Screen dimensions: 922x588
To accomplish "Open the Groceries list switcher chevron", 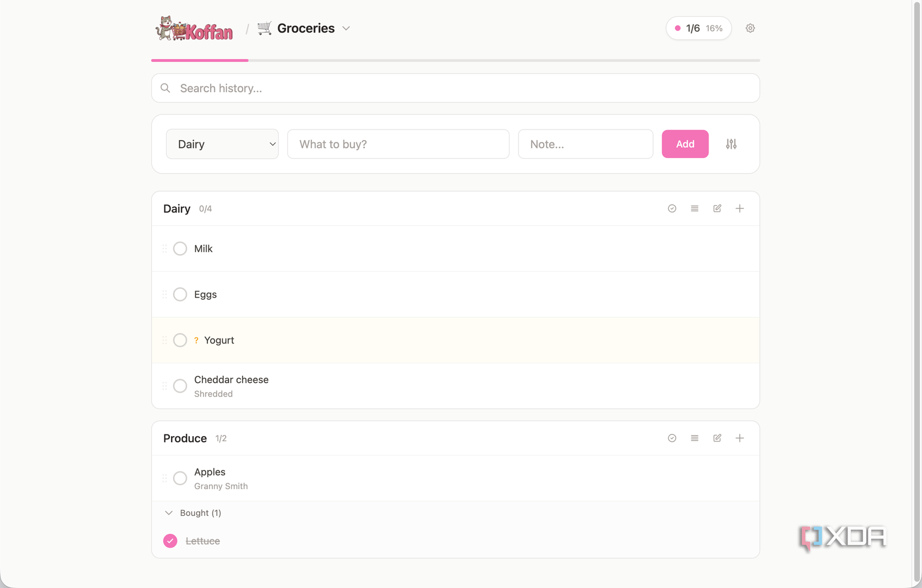I will (x=346, y=28).
